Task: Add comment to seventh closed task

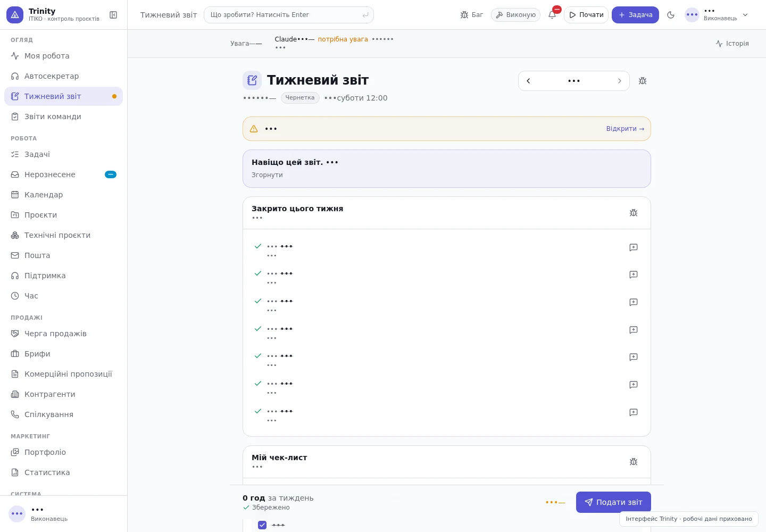Action: point(634,412)
